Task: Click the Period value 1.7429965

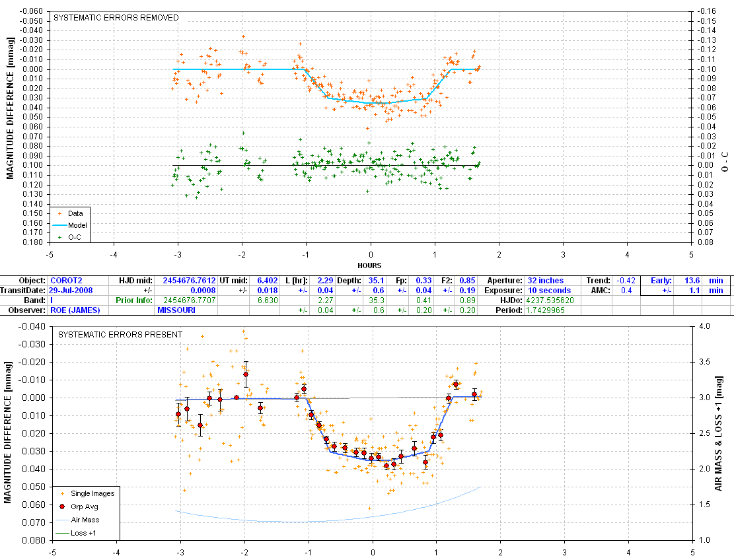Action: click(545, 310)
